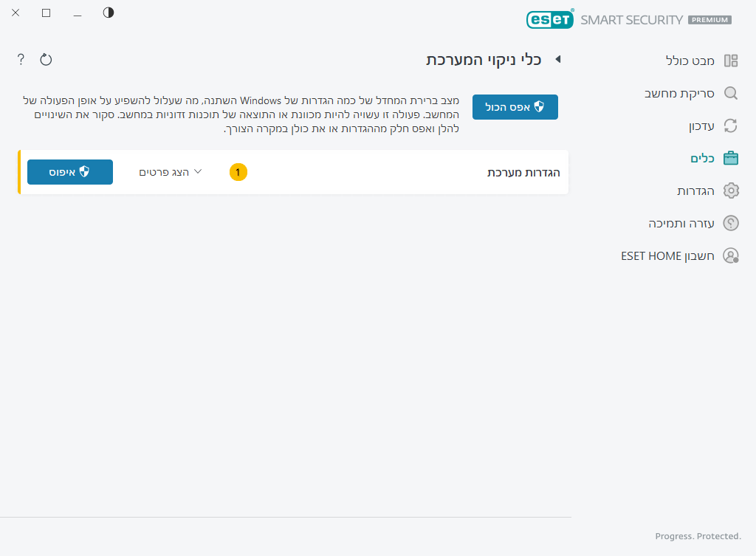The image size is (756, 556).
Task: Click the yellow badge showing 1
Action: (238, 172)
